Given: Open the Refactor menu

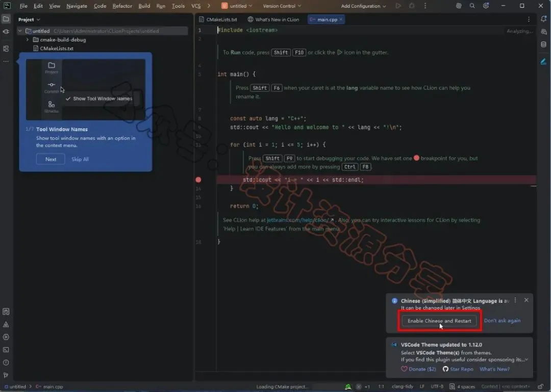Looking at the screenshot, I should tap(122, 6).
